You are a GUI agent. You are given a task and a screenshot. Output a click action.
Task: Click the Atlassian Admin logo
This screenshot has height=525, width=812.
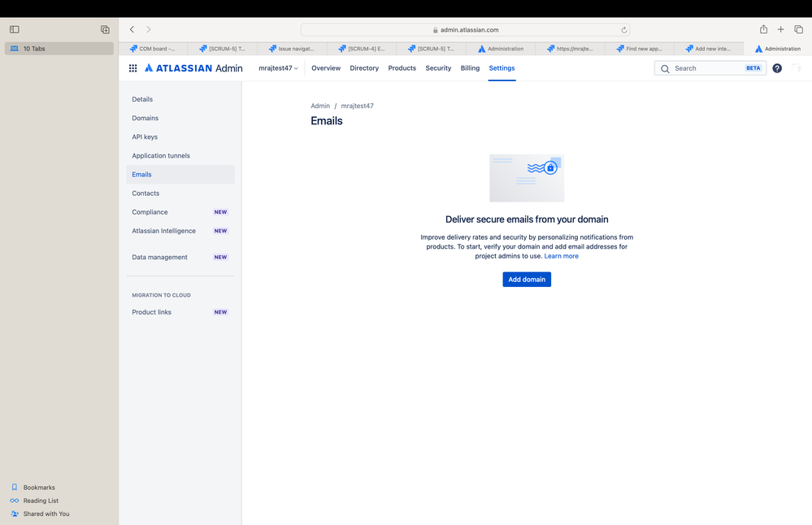pyautogui.click(x=193, y=67)
